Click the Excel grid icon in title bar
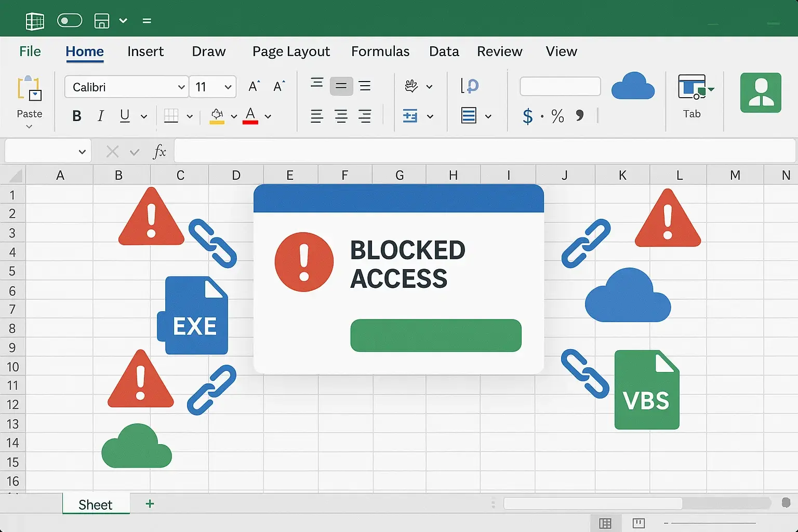The width and height of the screenshot is (798, 532). [35, 21]
